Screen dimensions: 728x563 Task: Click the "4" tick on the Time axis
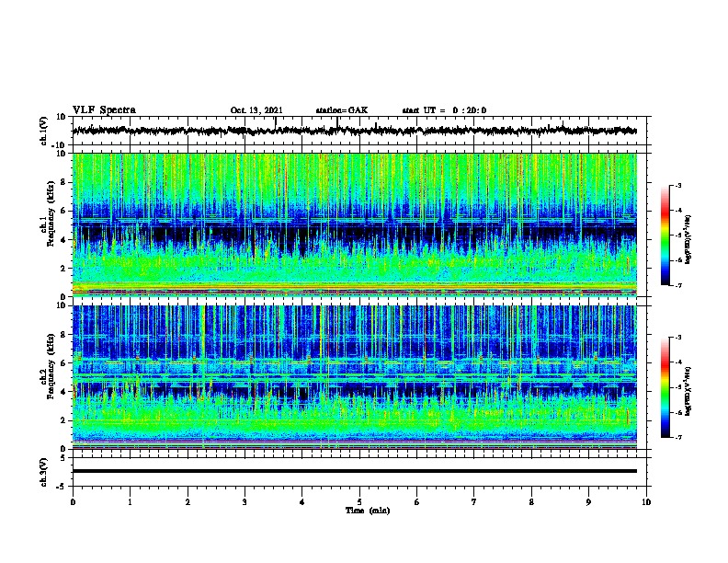tap(302, 502)
